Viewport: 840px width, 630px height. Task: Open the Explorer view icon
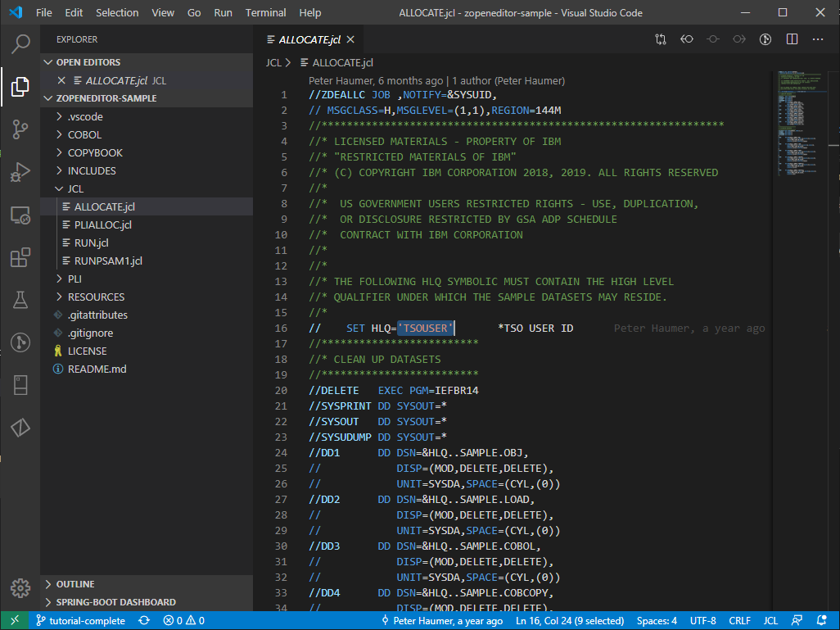20,86
